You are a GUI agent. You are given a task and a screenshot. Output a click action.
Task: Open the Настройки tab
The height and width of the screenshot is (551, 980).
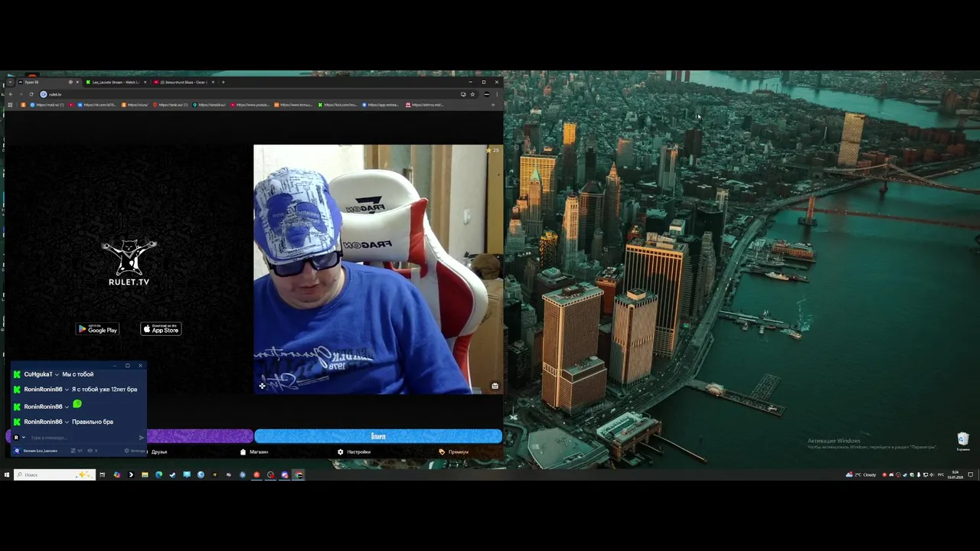click(354, 452)
